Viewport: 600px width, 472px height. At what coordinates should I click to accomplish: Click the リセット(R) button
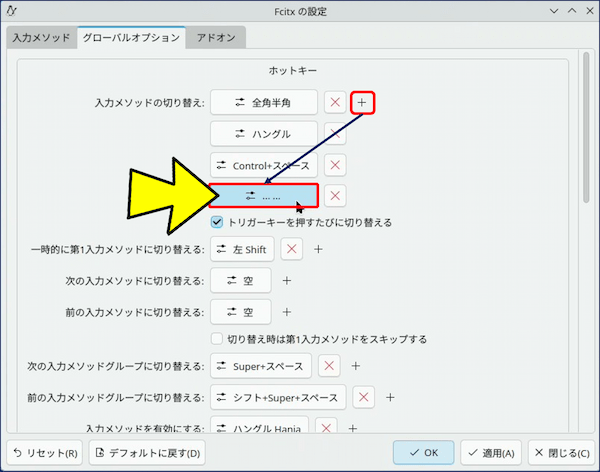point(46,452)
